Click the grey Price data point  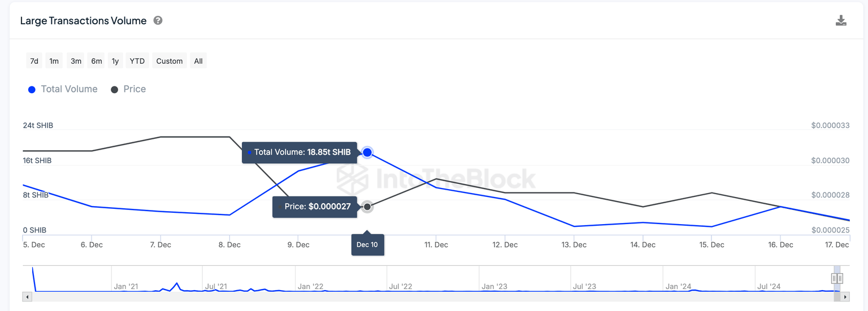point(367,207)
